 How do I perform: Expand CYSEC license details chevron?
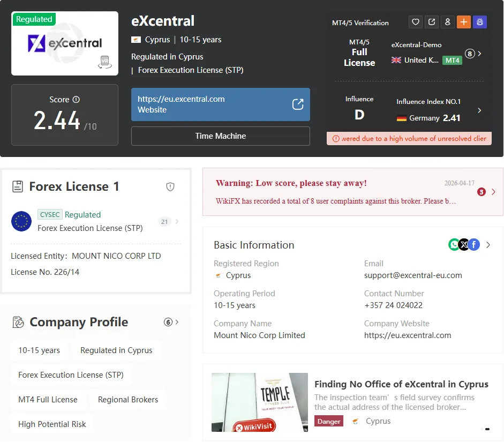pyautogui.click(x=177, y=221)
